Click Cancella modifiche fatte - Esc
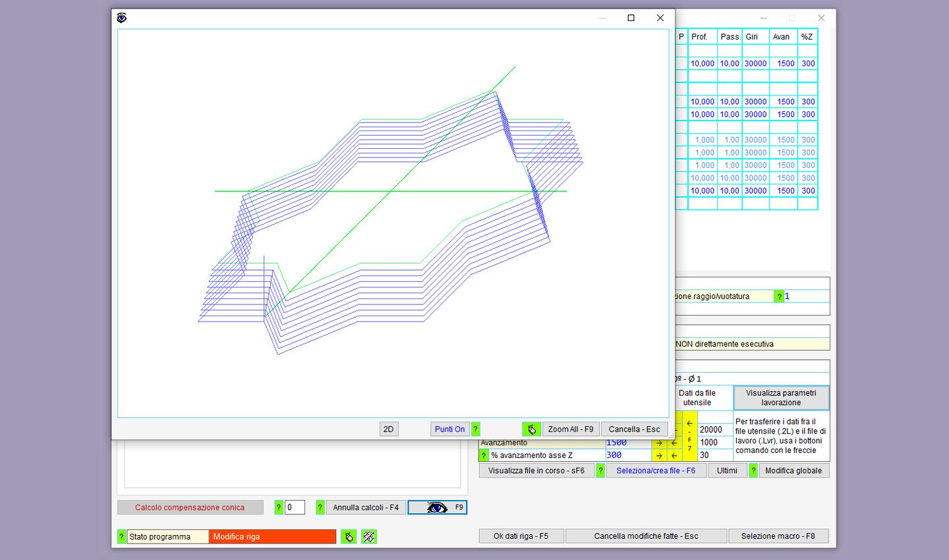 click(646, 536)
